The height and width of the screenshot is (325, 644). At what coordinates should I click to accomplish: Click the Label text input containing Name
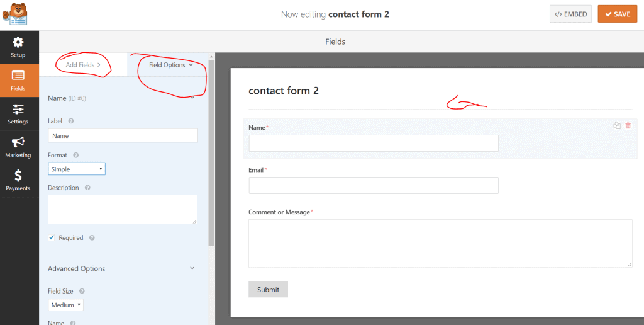pos(123,136)
